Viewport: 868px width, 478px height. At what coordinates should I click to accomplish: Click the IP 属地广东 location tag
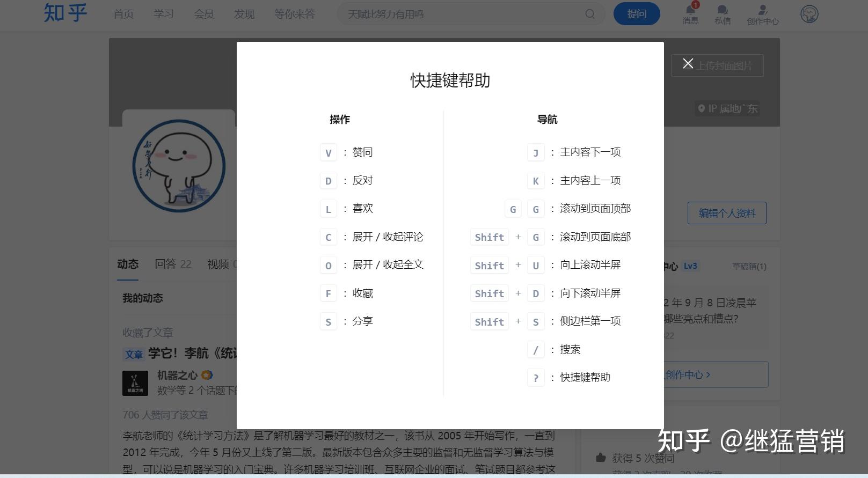[727, 108]
